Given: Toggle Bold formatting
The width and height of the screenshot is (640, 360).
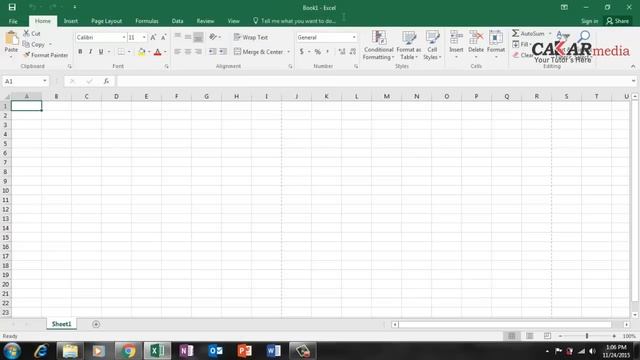Looking at the screenshot, I should click(x=80, y=52).
